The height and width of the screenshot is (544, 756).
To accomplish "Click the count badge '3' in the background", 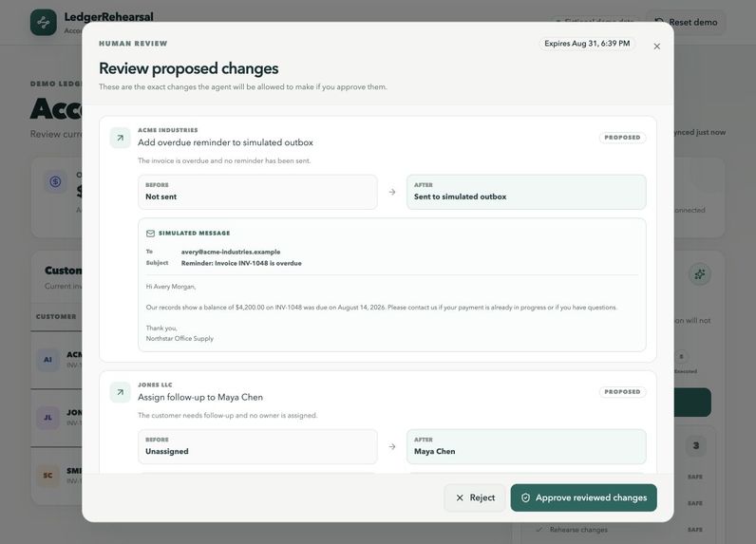I will coord(696,445).
